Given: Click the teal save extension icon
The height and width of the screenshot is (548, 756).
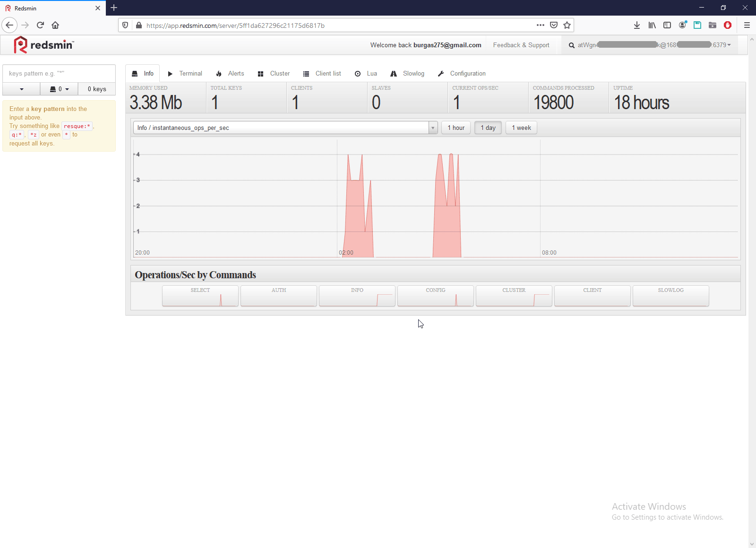Looking at the screenshot, I should tap(697, 25).
